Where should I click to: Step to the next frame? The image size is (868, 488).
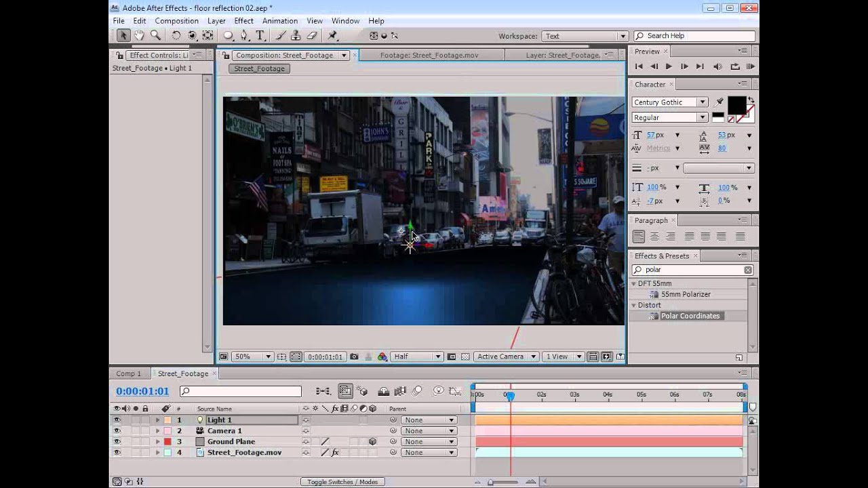pos(684,66)
